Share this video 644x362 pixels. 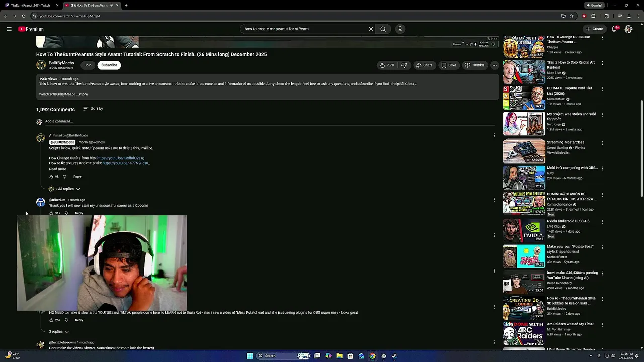(x=424, y=65)
